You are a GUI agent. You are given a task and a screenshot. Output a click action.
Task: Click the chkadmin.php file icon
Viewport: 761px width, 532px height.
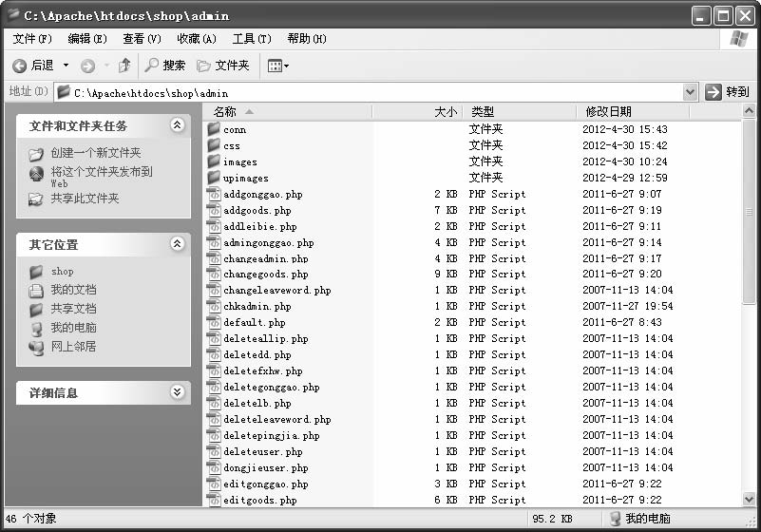click(x=214, y=306)
